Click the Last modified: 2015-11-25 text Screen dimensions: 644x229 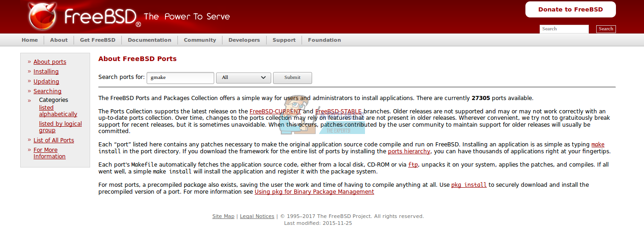coord(318,223)
